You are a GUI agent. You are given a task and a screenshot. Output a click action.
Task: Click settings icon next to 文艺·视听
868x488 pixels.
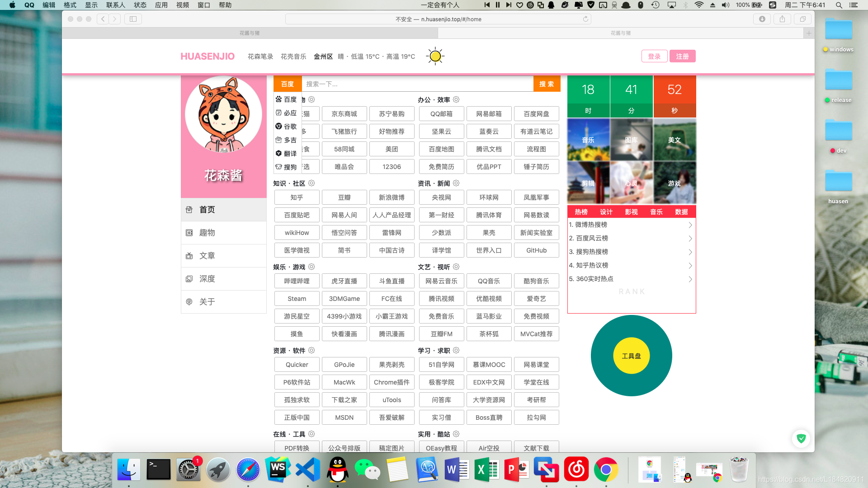[456, 267]
